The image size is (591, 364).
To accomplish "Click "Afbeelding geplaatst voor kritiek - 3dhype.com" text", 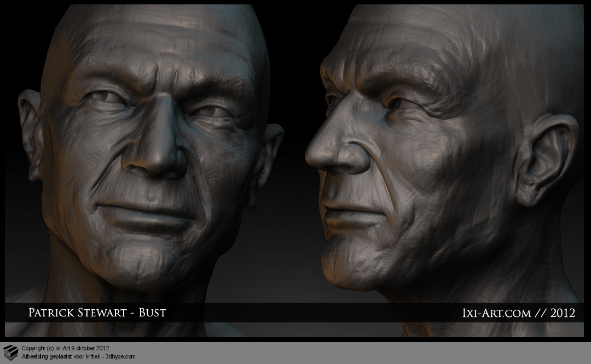I will click(78, 356).
